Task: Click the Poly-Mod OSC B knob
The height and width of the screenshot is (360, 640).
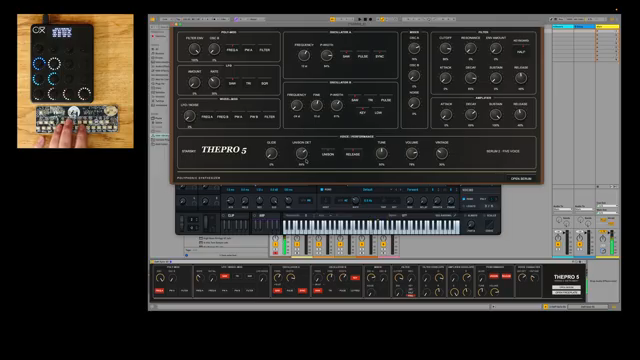Action: (214, 49)
